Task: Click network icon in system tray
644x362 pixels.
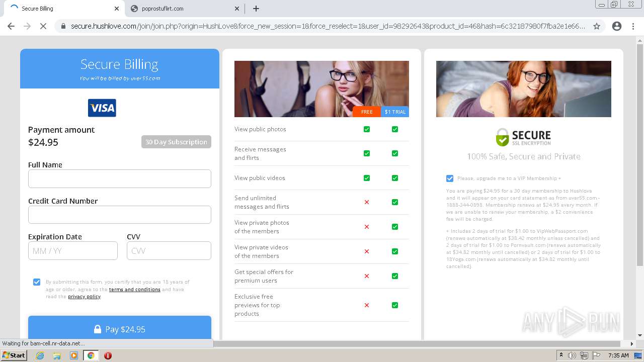Action: point(584,355)
